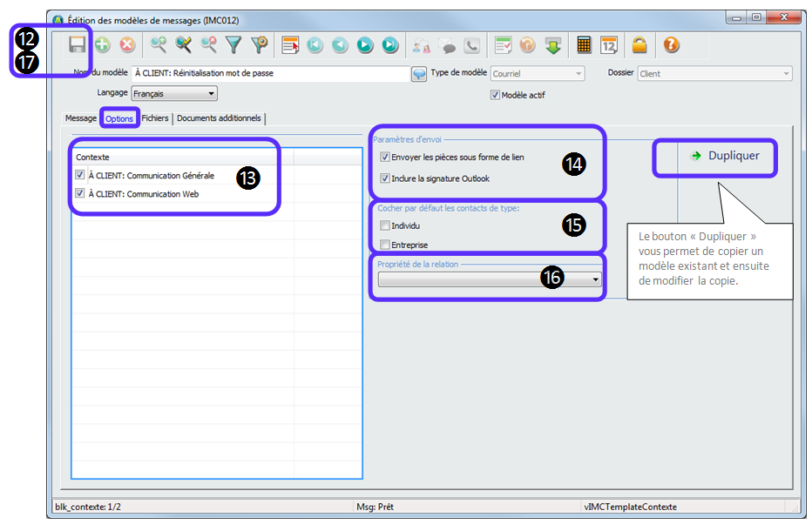Go to the last record using navigation arrow
This screenshot has width=812, height=524.
point(389,45)
